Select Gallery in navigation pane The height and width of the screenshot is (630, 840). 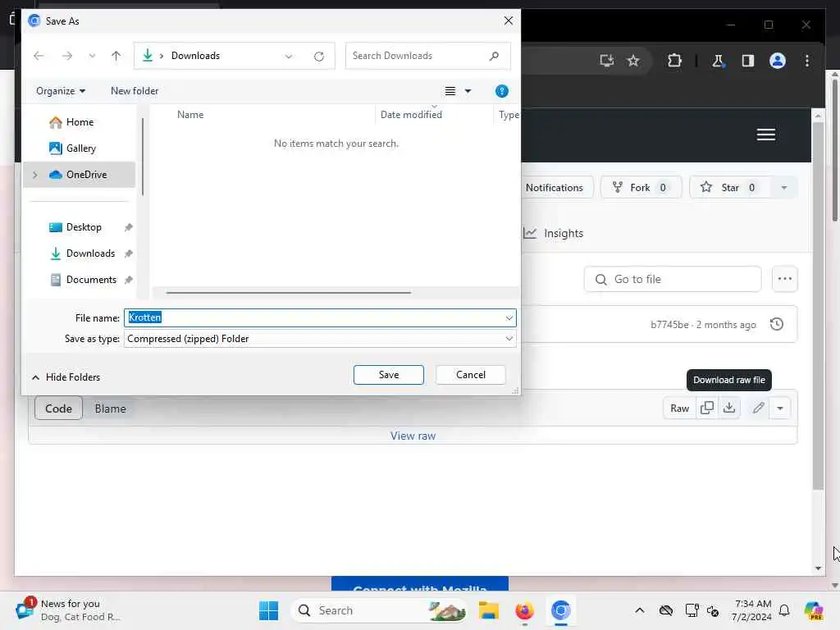pyautogui.click(x=80, y=148)
